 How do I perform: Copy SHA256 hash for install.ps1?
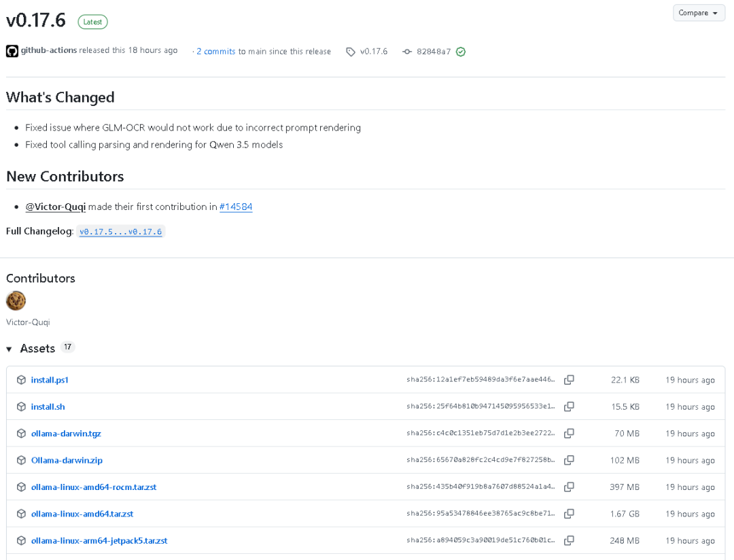coord(569,380)
